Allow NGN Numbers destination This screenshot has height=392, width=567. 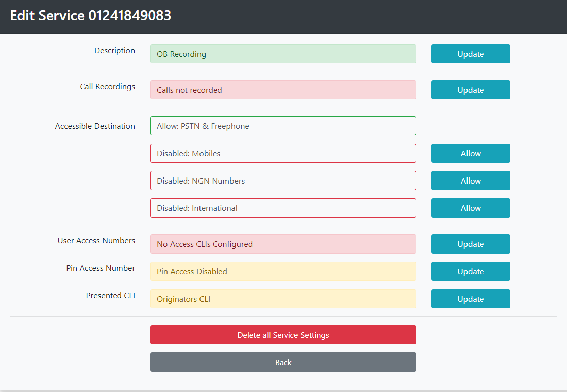471,181
